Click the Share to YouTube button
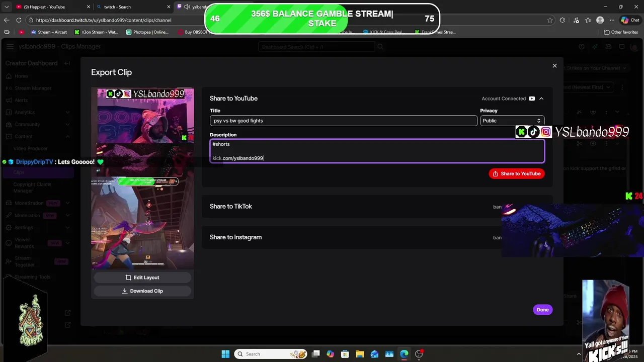Image resolution: width=644 pixels, height=362 pixels. pos(516,173)
